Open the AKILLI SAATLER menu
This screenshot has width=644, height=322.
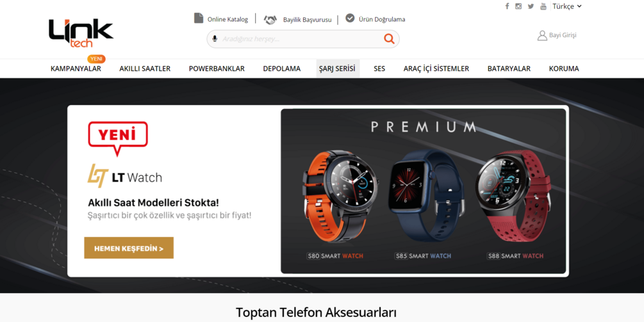tap(145, 68)
